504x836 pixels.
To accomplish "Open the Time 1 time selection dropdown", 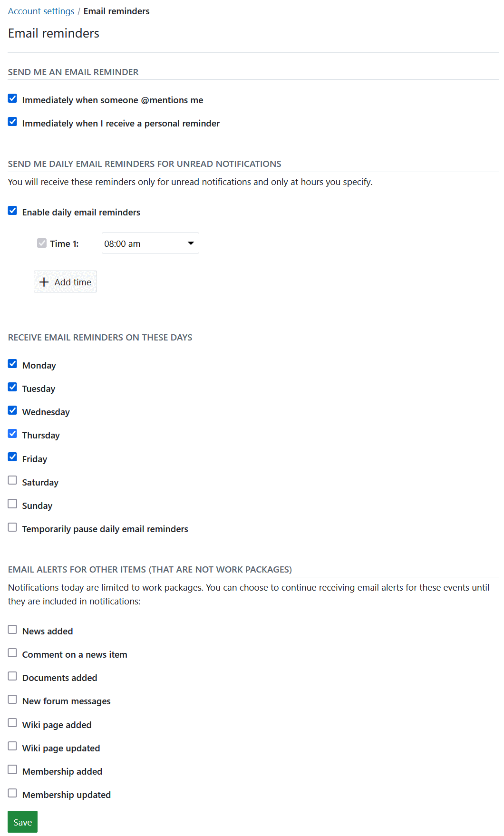I will [150, 243].
